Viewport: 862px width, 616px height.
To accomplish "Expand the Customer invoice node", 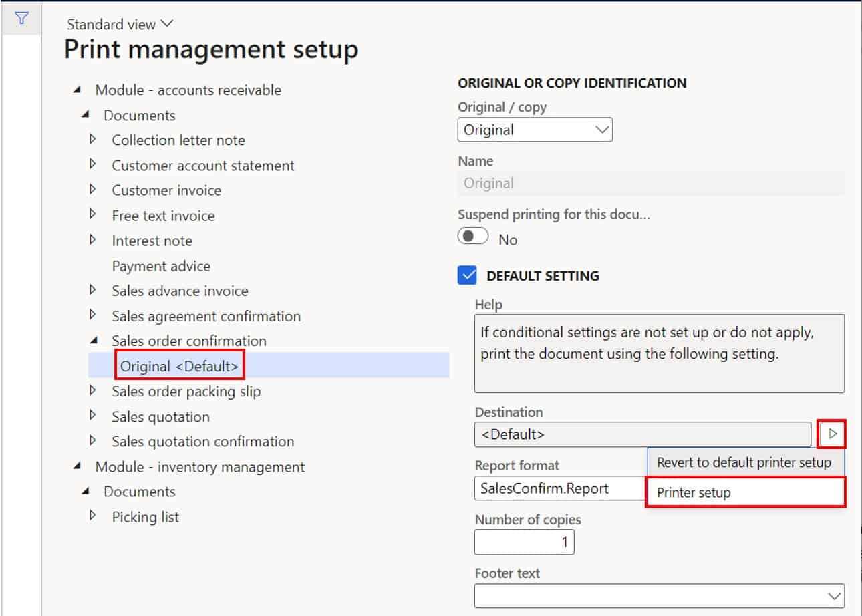I will [92, 190].
